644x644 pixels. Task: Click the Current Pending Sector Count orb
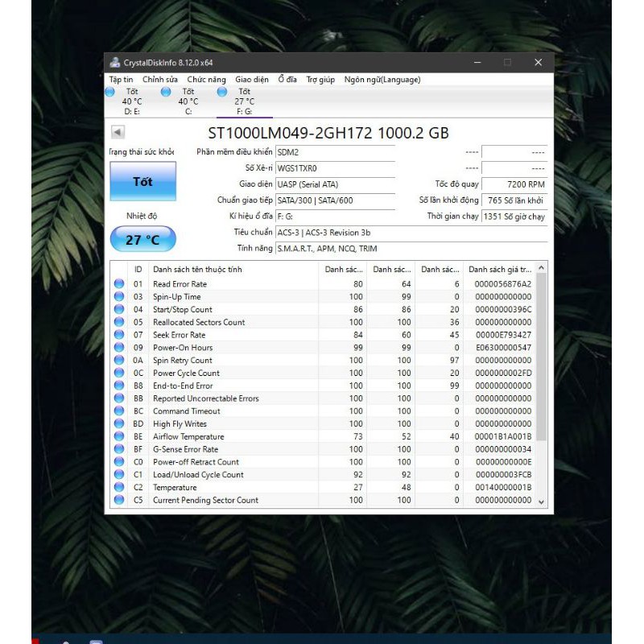pos(119,500)
